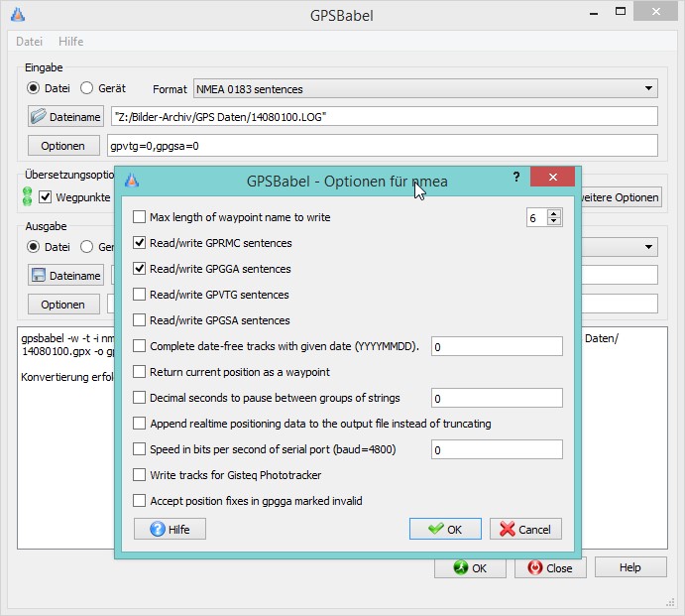Toggle Write tracks for Gisteq Phototracker
685x616 pixels.
(x=140, y=475)
